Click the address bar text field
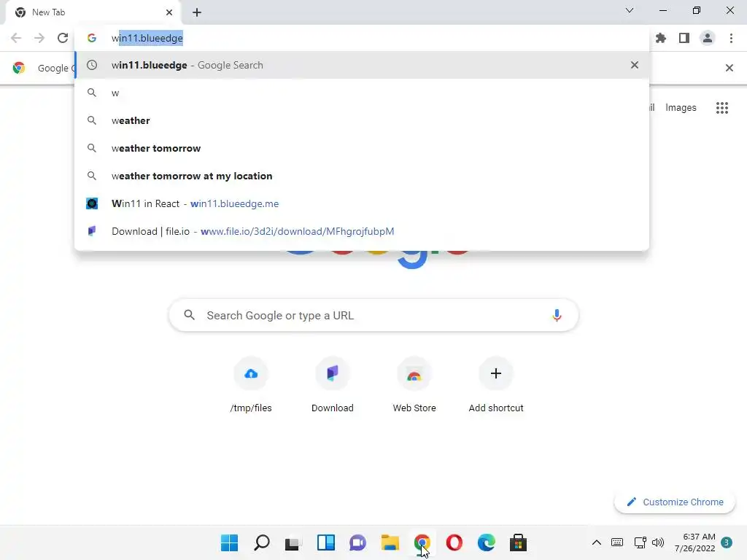Viewport: 747px width, 560px height. [x=362, y=38]
